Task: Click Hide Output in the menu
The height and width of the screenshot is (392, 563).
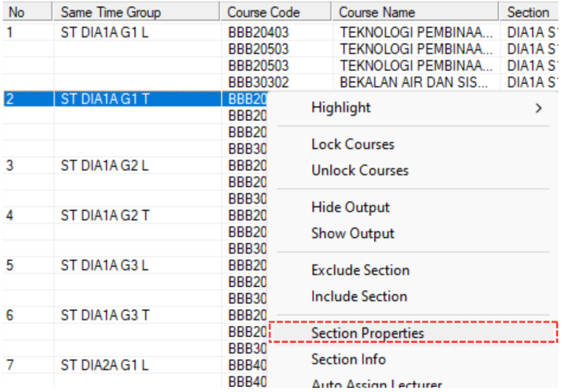Action: (x=350, y=207)
